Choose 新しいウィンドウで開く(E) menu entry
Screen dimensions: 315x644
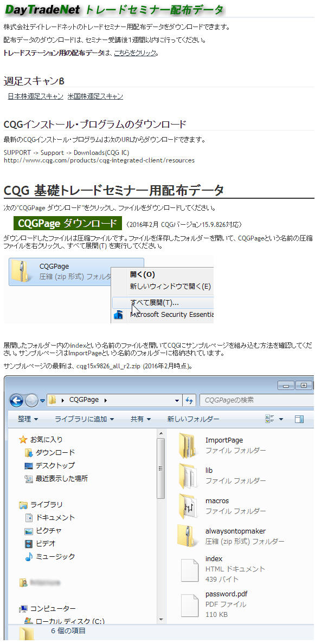click(x=170, y=287)
